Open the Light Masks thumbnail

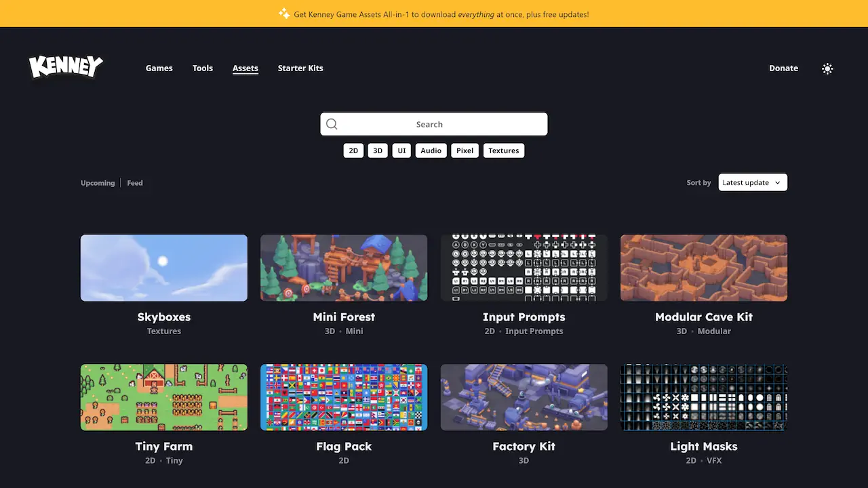tap(704, 397)
